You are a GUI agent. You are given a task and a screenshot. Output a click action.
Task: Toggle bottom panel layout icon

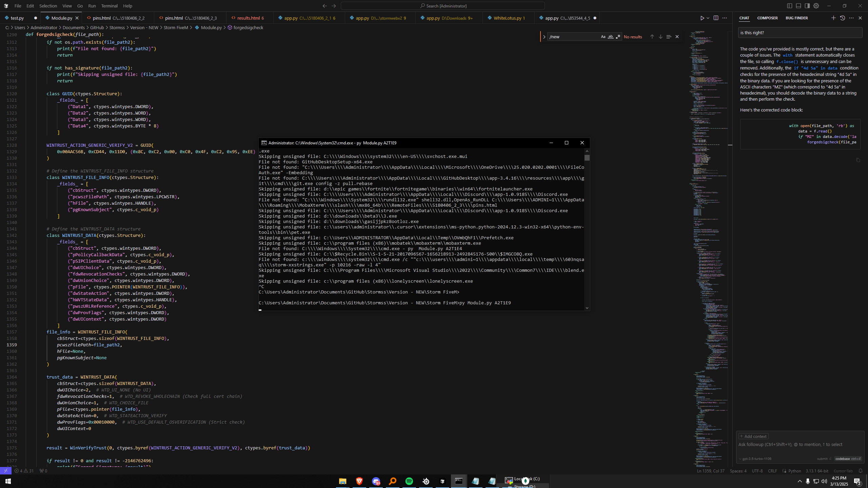coord(798,6)
